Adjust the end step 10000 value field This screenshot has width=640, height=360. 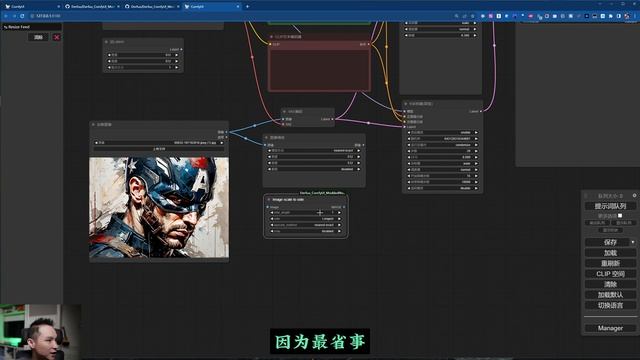[442, 182]
